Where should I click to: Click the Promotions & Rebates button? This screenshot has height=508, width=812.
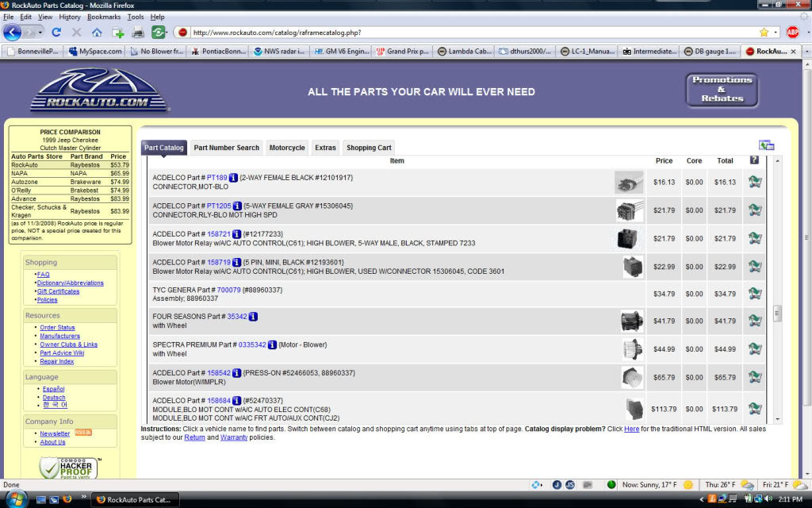(722, 89)
